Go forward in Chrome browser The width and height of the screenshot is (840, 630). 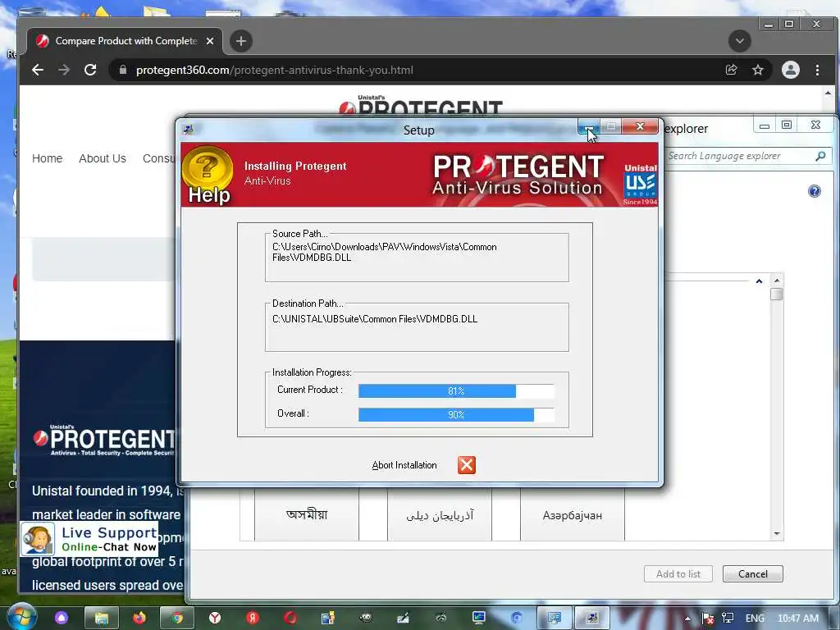click(64, 70)
